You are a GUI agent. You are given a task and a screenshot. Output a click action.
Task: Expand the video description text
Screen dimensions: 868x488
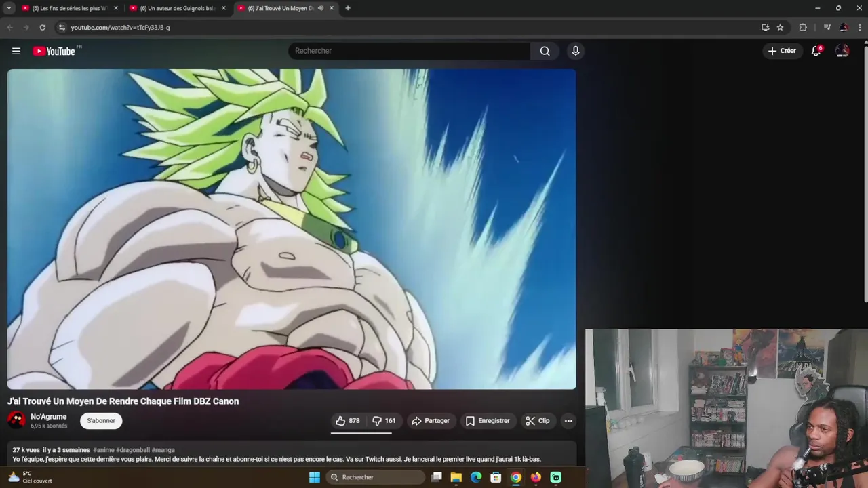277,459
